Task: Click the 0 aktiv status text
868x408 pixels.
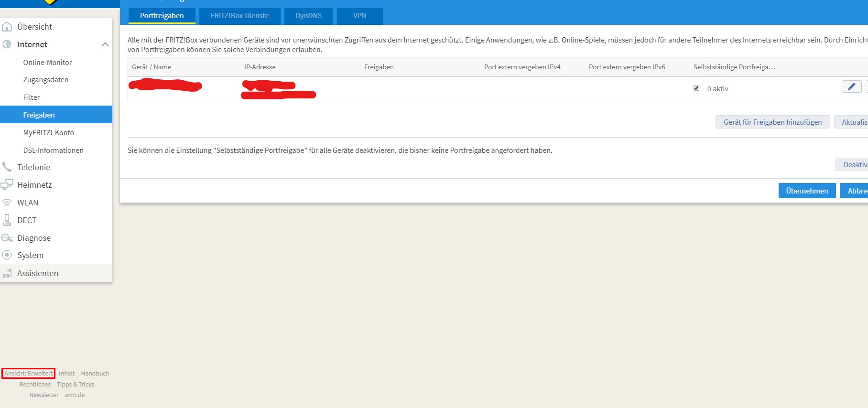Action: pyautogui.click(x=718, y=88)
